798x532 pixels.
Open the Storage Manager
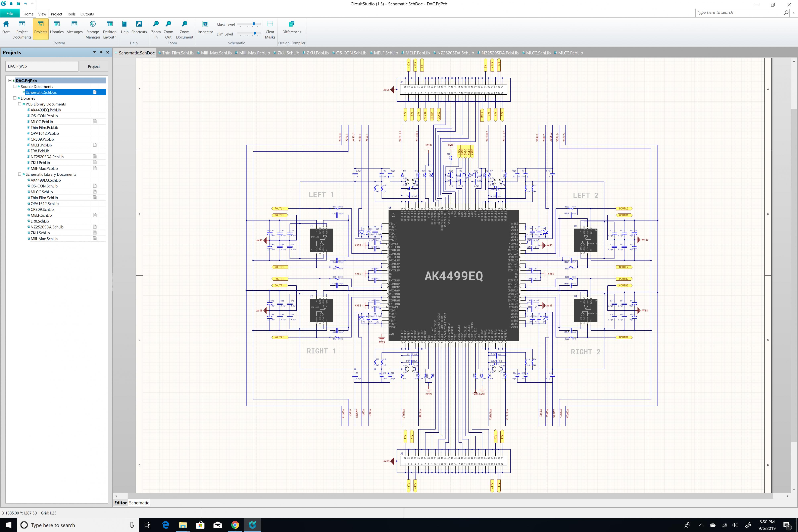click(x=93, y=30)
